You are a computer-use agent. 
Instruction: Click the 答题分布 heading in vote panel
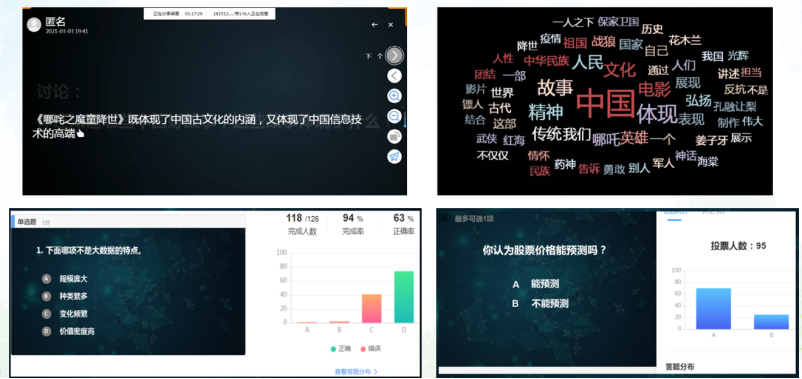click(680, 367)
